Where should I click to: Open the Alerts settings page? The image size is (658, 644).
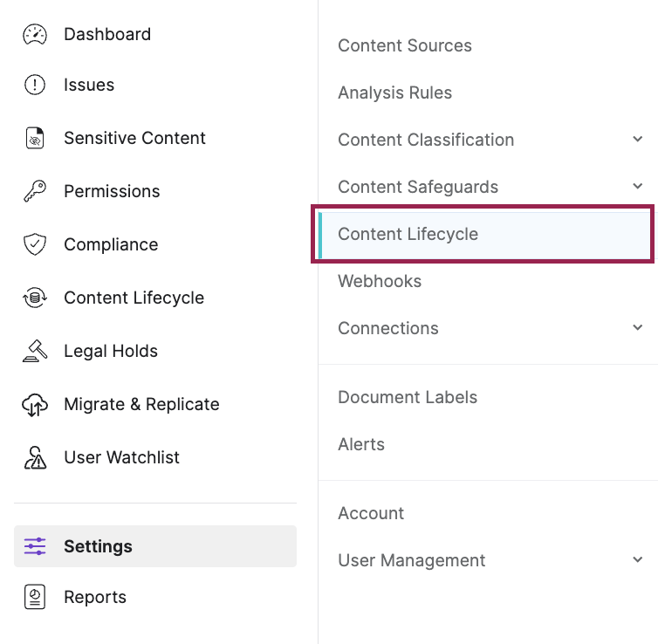pos(361,444)
